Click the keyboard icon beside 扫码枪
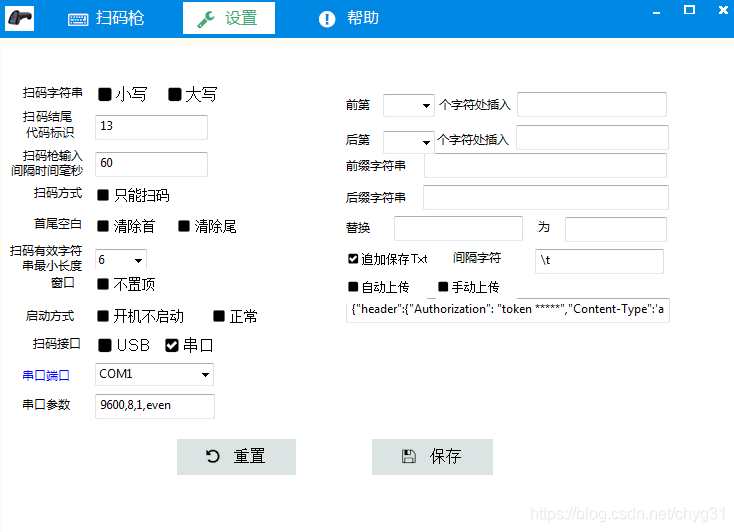Image resolution: width=734 pixels, height=532 pixels. tap(78, 19)
